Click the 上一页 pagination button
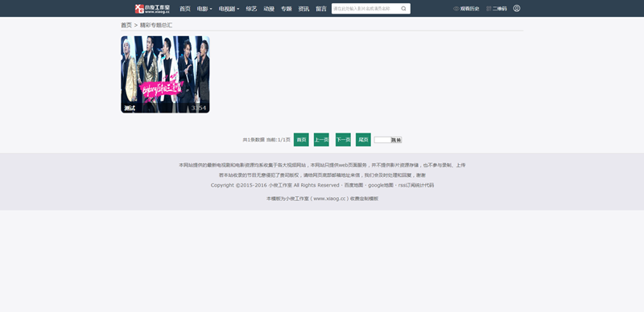 321,140
